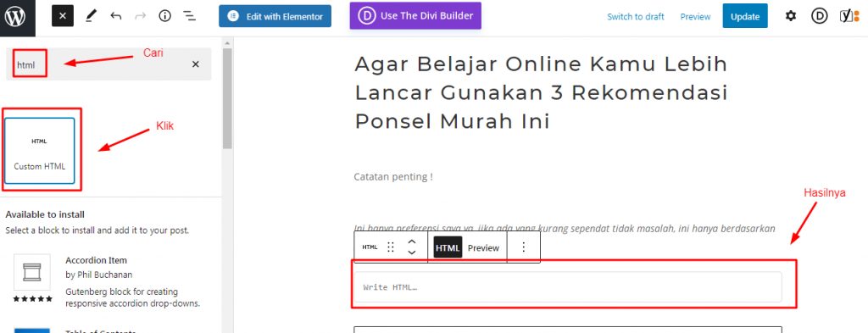Move block up with the up chevron
This screenshot has height=333, width=868.
(411, 241)
